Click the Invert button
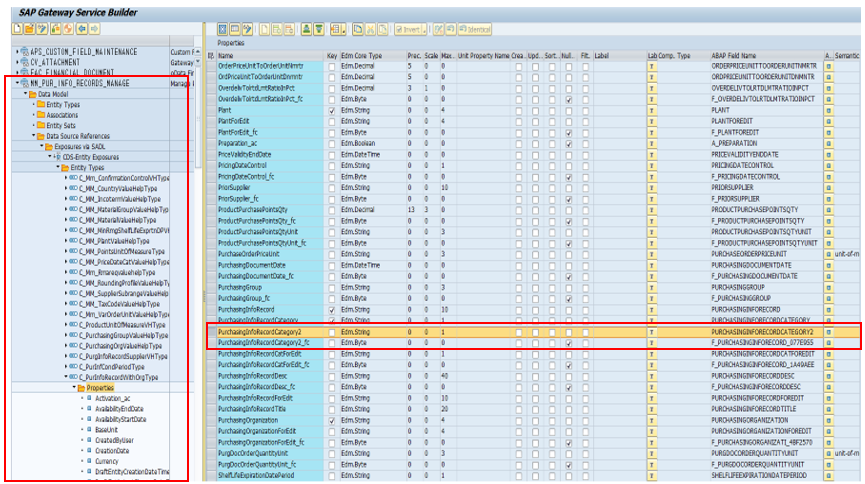Image resolution: width=865 pixels, height=484 pixels. 410,29
